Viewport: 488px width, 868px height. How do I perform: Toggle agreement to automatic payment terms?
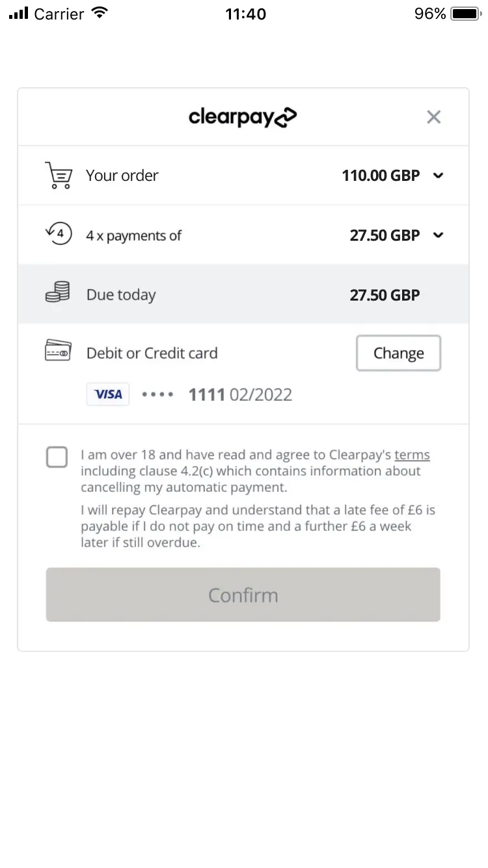(57, 457)
